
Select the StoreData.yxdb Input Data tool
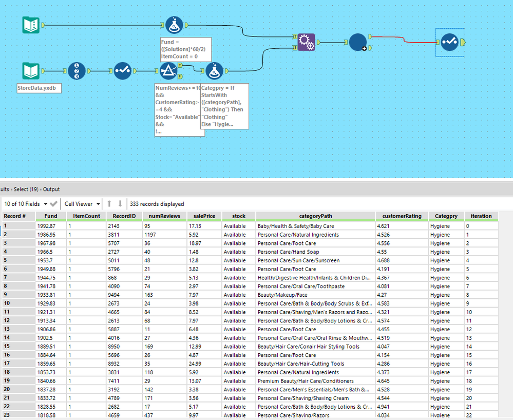[31, 71]
